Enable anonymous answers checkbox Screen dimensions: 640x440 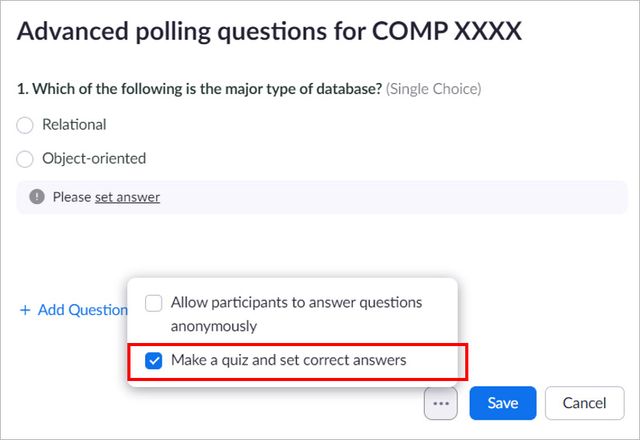coord(153,303)
